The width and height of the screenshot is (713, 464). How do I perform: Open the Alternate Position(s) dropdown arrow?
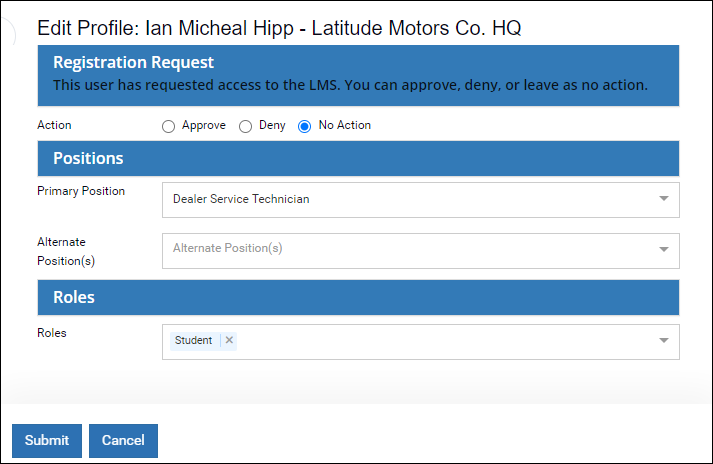[663, 250]
